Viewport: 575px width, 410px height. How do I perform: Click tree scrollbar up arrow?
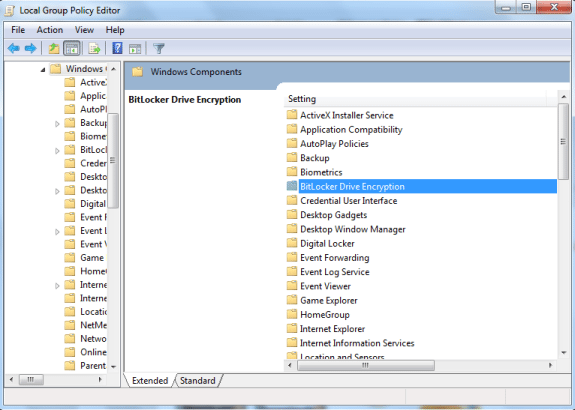pyautogui.click(x=113, y=69)
